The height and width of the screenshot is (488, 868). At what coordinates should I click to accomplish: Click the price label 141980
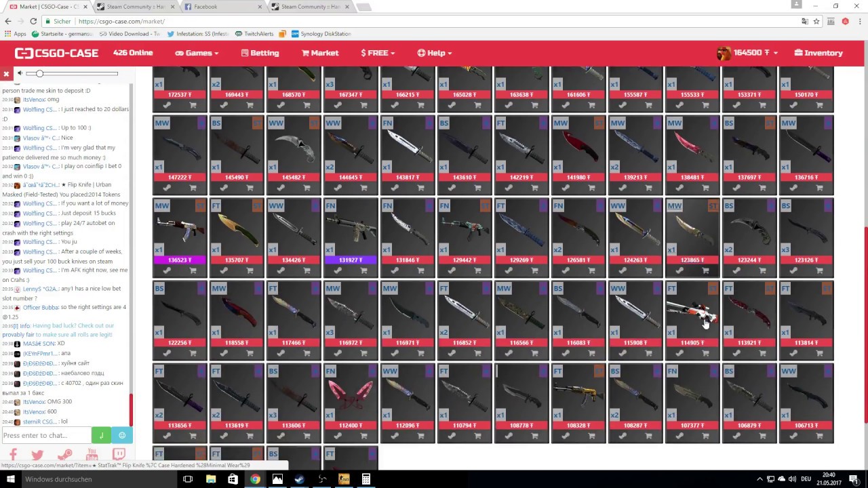point(578,177)
